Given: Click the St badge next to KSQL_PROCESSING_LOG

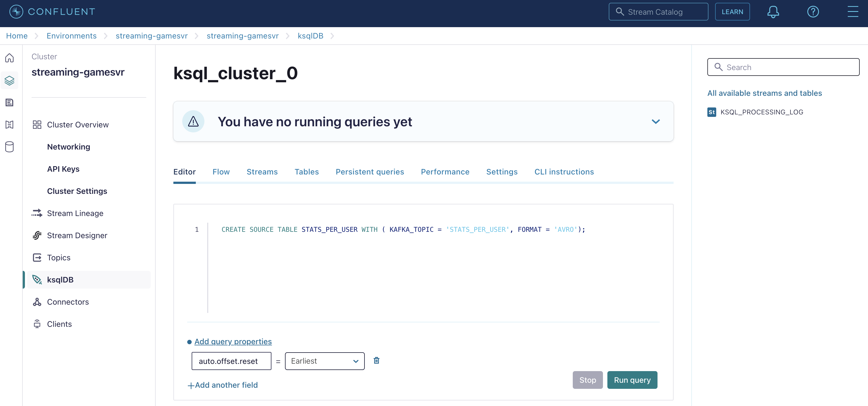Looking at the screenshot, I should 711,112.
